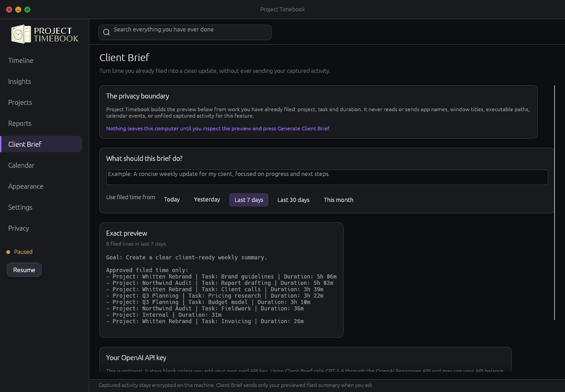Click the Client Brief page heading
The height and width of the screenshot is (392, 565).
[x=124, y=57]
